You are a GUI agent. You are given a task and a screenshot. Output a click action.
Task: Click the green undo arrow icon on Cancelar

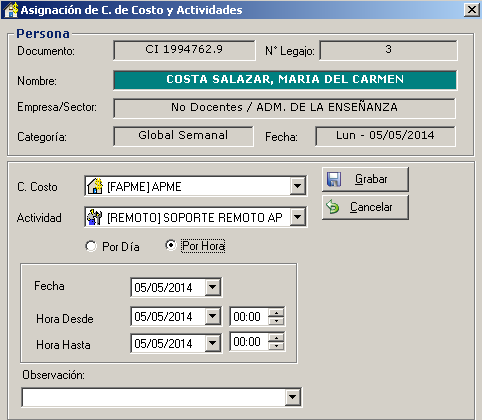(x=333, y=207)
